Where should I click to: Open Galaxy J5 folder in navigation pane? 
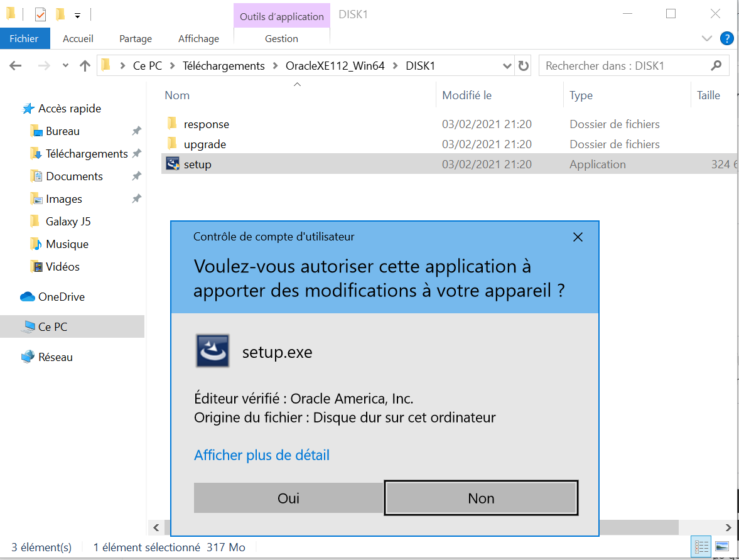coord(68,222)
